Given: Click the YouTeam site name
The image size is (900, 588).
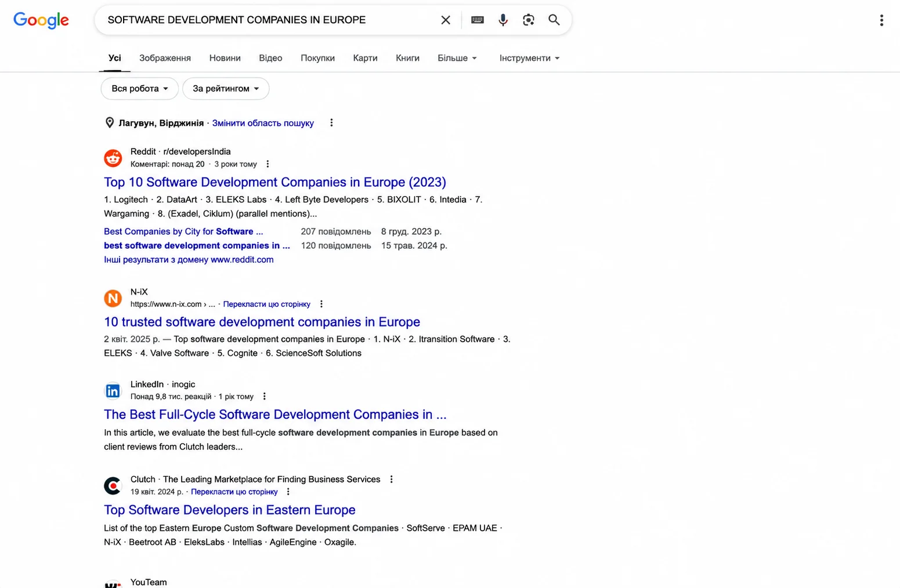Looking at the screenshot, I should click(149, 582).
